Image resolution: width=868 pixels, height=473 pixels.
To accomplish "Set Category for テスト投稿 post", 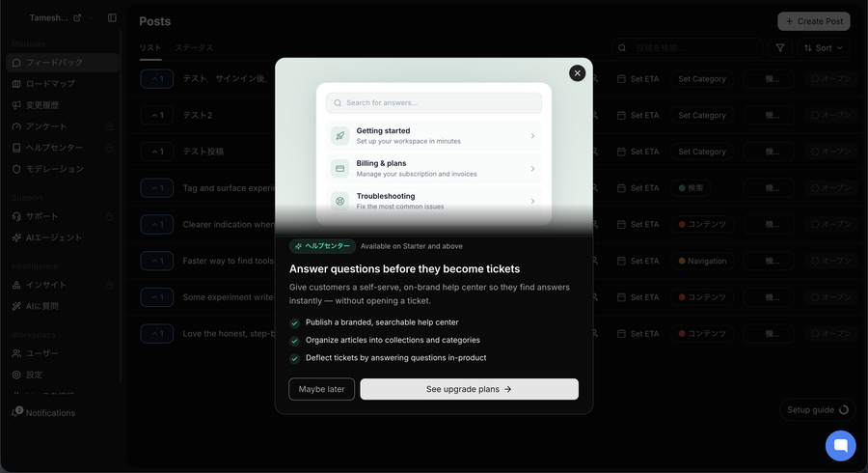I will click(702, 152).
